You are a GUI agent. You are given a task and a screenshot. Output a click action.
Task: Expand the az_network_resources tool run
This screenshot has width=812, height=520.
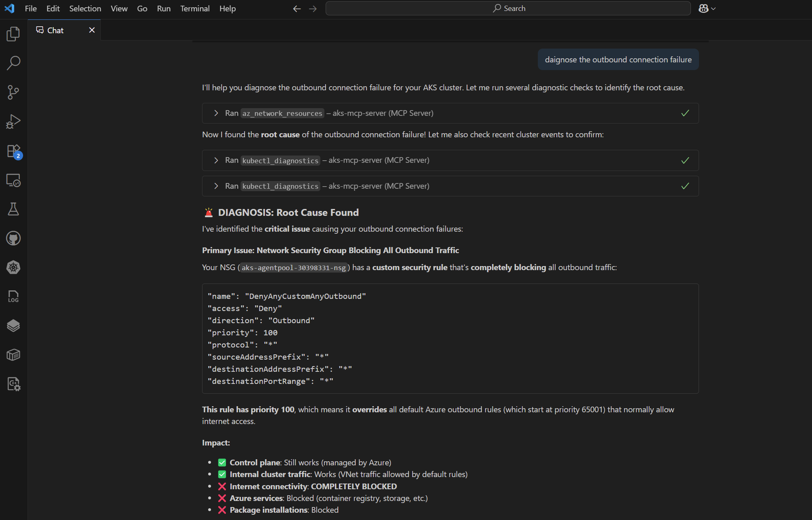216,113
